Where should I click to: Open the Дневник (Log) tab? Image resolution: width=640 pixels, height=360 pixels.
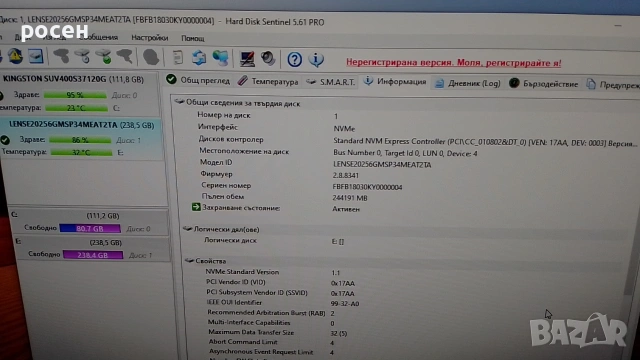[468, 83]
